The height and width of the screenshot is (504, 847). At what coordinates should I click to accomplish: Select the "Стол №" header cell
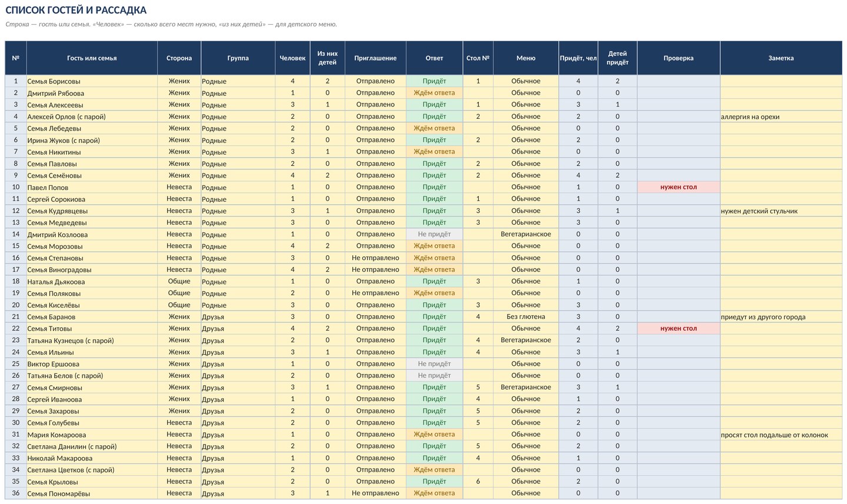click(x=478, y=58)
